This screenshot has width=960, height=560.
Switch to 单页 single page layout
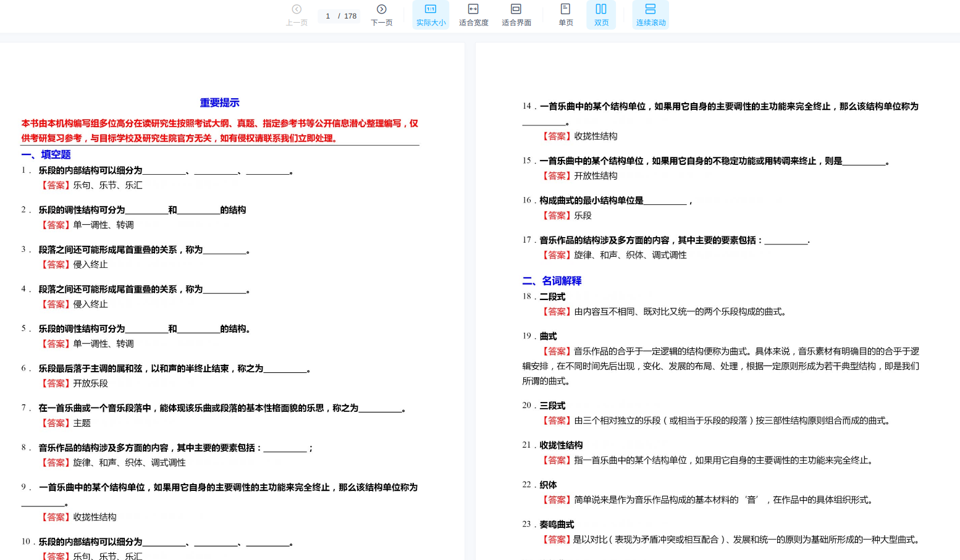point(565,15)
